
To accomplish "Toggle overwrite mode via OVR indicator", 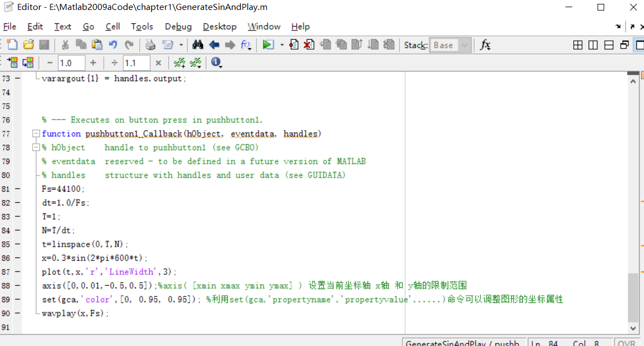I will point(626,343).
